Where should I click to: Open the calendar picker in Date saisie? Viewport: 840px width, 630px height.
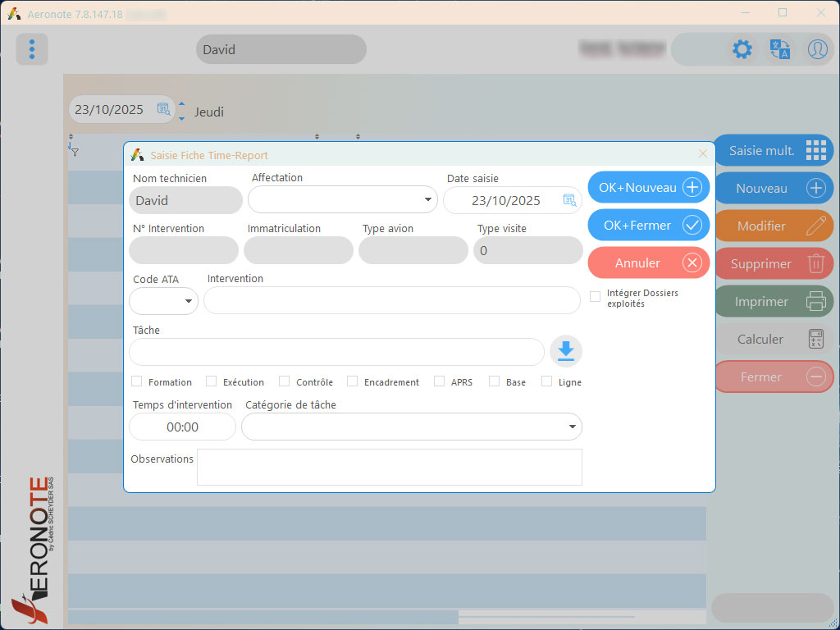click(569, 200)
